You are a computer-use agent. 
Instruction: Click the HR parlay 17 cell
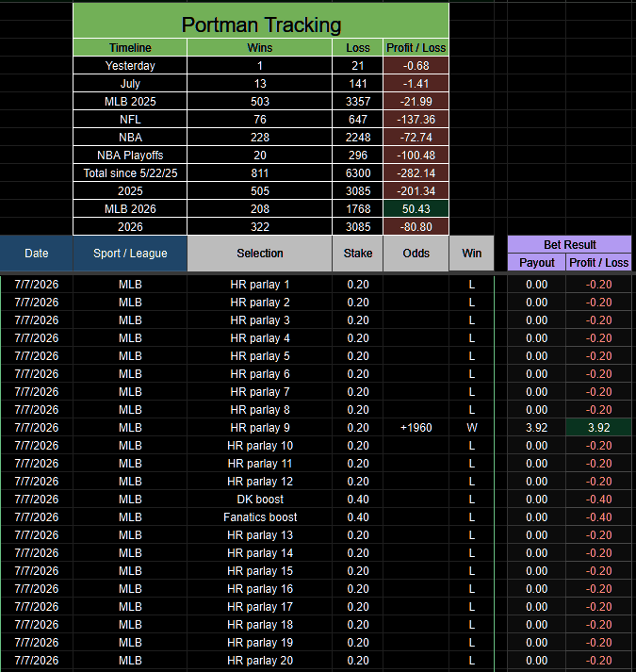coord(260,607)
